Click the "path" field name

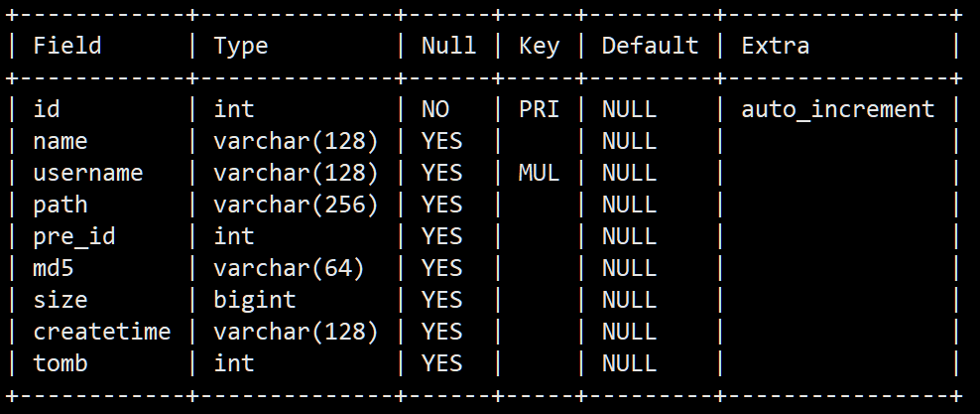click(x=61, y=205)
